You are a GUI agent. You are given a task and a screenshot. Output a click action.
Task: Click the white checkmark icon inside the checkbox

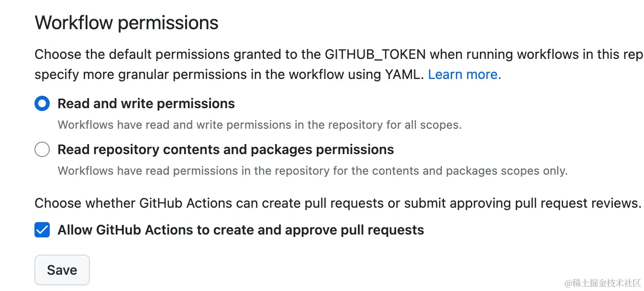pos(42,230)
